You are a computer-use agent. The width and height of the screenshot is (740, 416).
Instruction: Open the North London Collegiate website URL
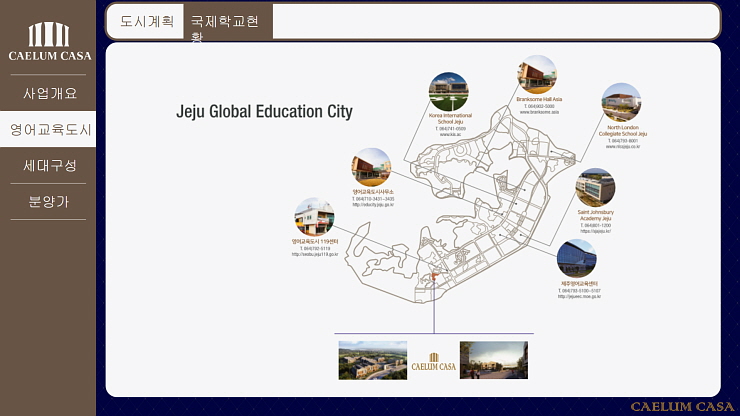623,147
